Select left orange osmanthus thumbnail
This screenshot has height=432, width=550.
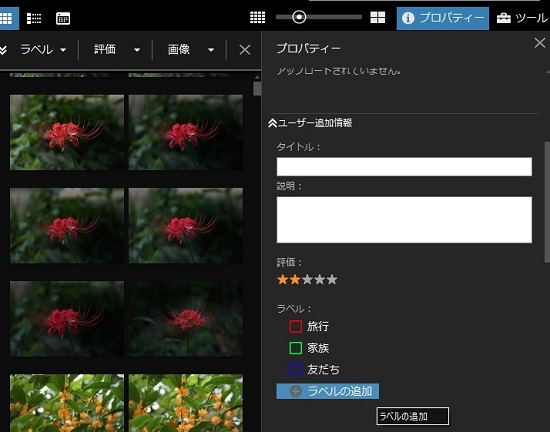(x=67, y=403)
